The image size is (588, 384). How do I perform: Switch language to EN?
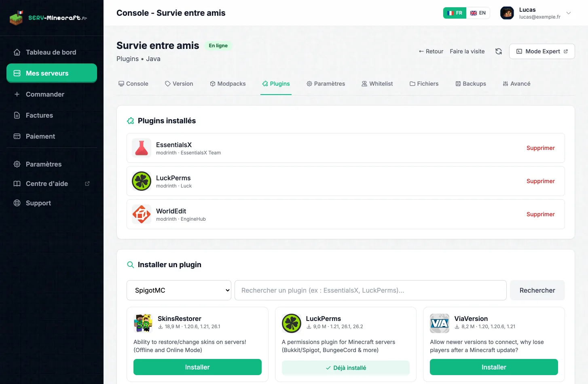(478, 13)
